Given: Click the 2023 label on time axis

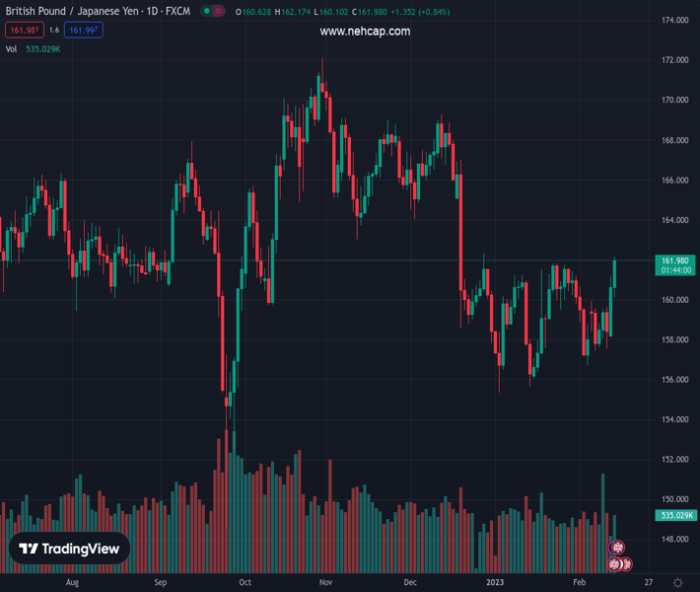Looking at the screenshot, I should [x=496, y=582].
